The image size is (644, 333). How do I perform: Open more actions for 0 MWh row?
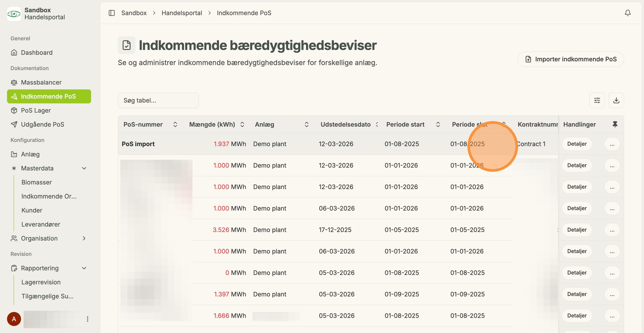pos(612,273)
